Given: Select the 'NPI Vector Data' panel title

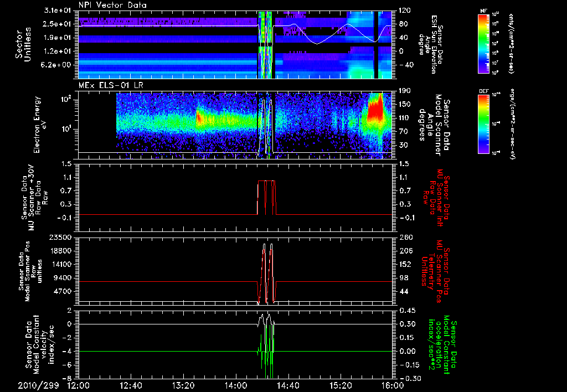Looking at the screenshot, I should 112,5.
